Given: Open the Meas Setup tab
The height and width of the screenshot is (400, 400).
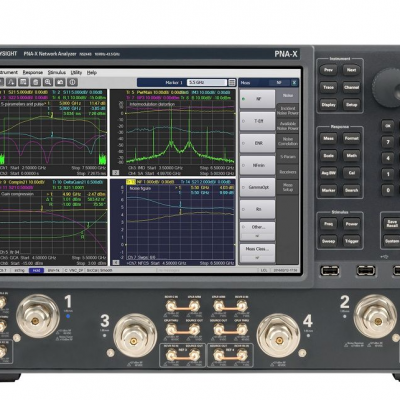Looking at the screenshot, I should [x=288, y=187].
